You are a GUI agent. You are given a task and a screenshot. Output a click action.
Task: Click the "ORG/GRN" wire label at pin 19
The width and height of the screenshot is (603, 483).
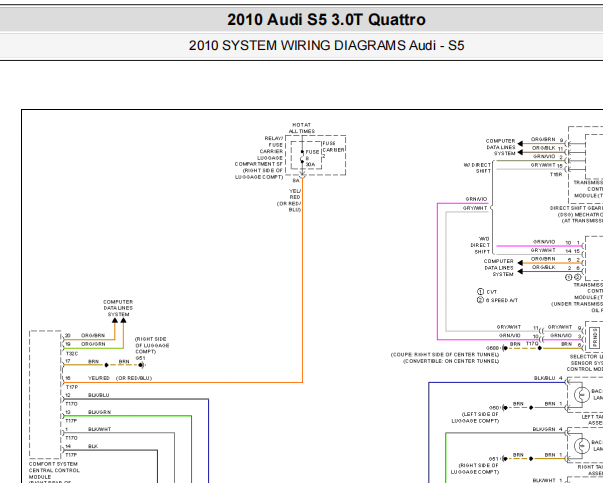click(x=93, y=344)
